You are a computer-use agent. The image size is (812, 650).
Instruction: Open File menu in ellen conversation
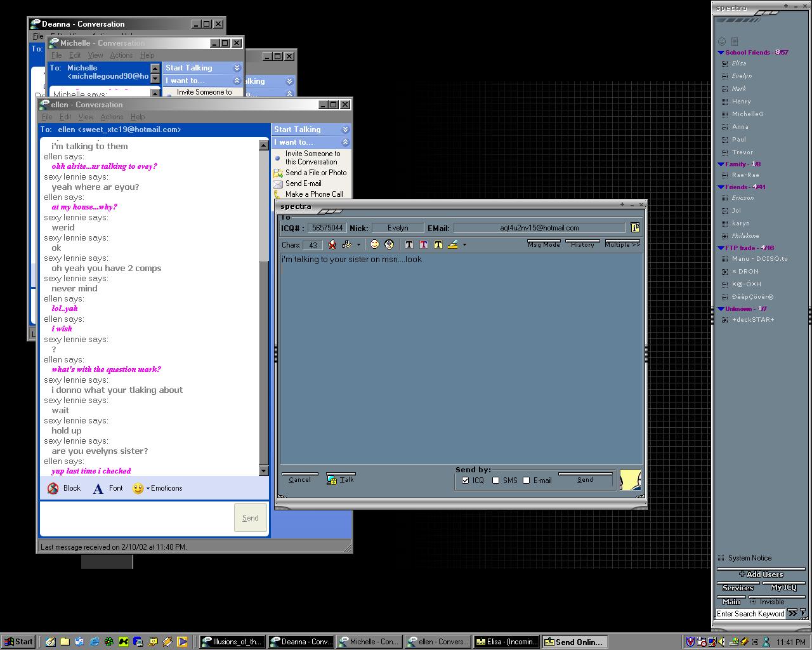[x=47, y=117]
